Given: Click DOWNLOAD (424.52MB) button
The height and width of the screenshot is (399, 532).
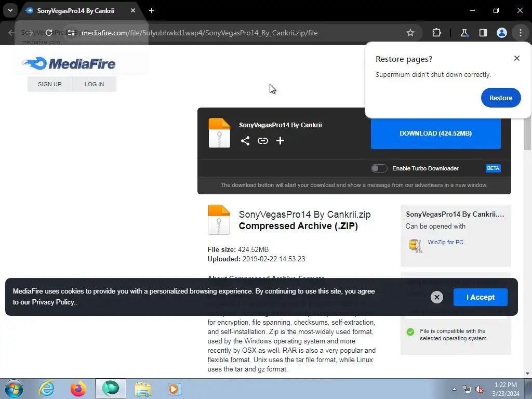Looking at the screenshot, I should [x=436, y=134].
